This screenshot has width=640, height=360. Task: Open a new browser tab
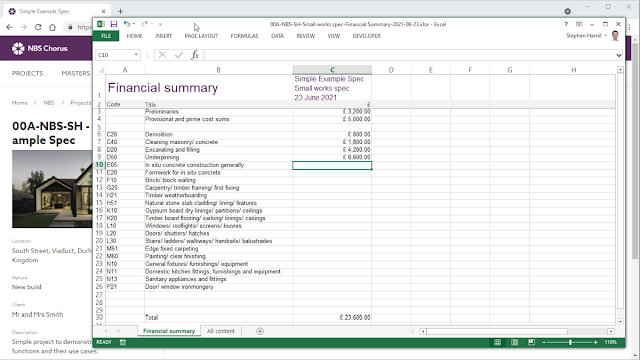[120, 11]
